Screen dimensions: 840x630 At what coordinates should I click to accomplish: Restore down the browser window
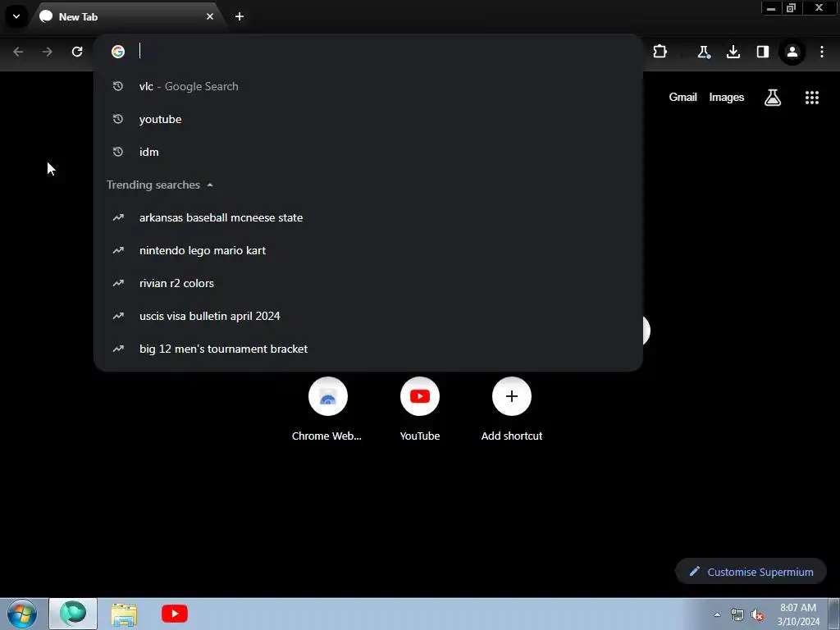coord(792,8)
